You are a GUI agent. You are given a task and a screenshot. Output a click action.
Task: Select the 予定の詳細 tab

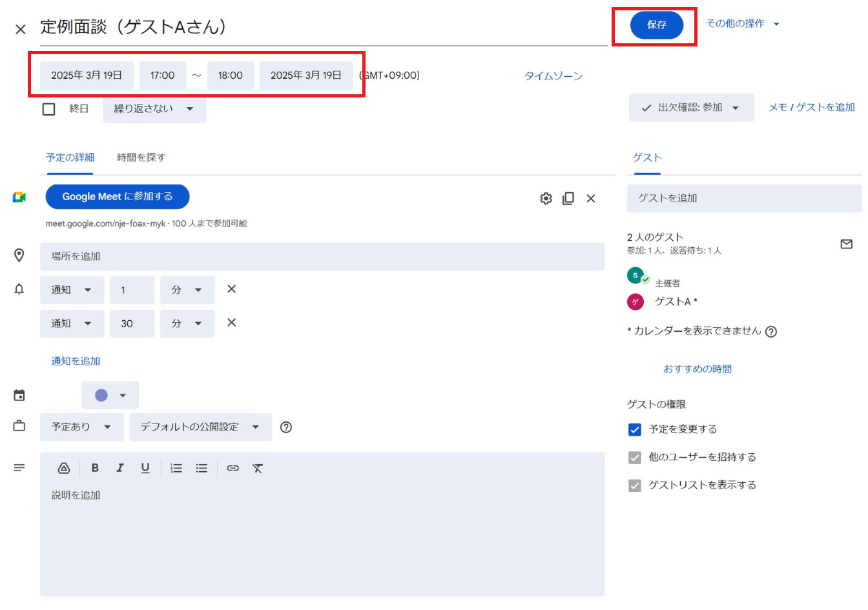click(70, 158)
